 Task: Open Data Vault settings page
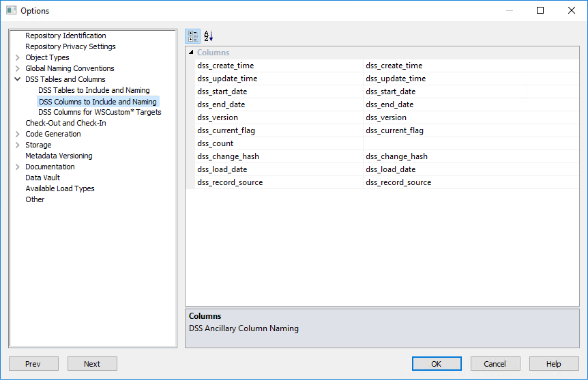(x=42, y=178)
